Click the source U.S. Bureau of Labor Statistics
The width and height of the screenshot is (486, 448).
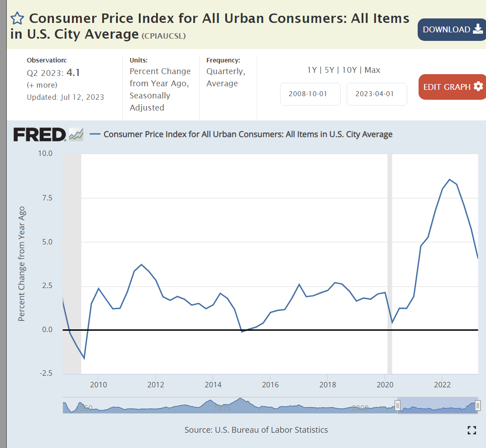click(x=256, y=430)
